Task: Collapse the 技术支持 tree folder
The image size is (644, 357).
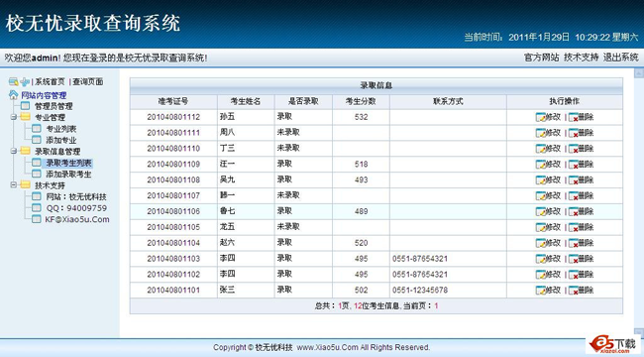Action: click(x=14, y=185)
